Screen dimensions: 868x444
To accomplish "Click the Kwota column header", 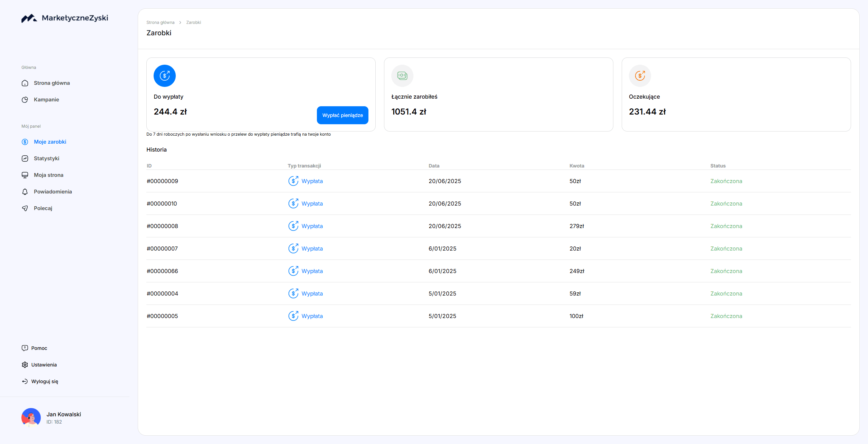I will [577, 166].
